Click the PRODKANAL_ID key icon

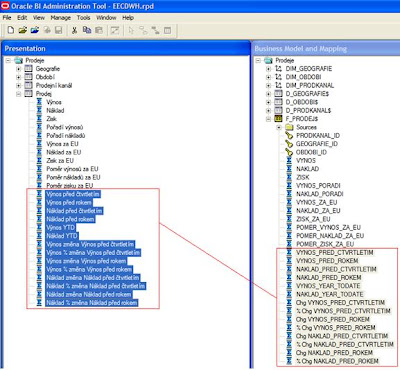pyautogui.click(x=289, y=135)
